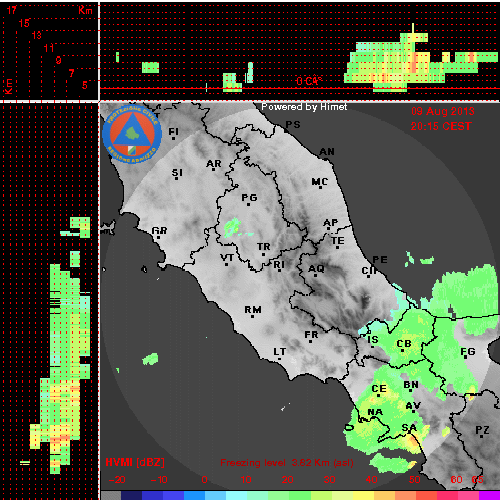Click the FI city marker
The height and width of the screenshot is (500, 500).
pos(173,133)
